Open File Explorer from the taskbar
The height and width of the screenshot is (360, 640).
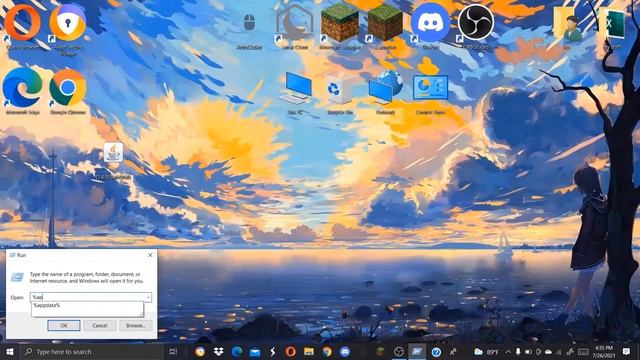point(309,351)
